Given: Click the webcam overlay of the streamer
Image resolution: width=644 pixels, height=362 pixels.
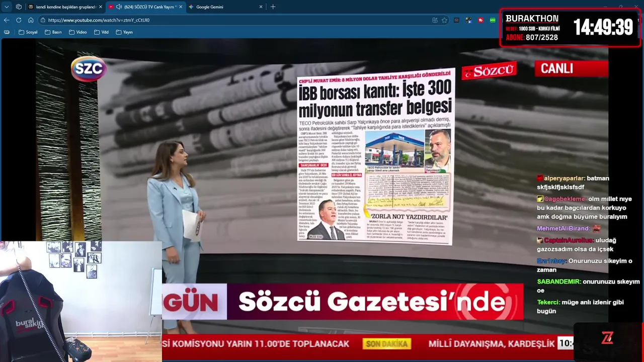Looking at the screenshot, I should click(81, 301).
